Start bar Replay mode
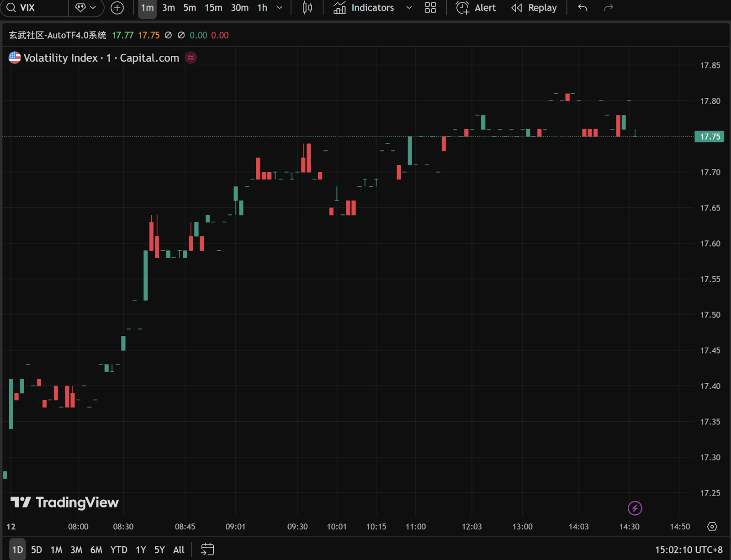 click(534, 8)
